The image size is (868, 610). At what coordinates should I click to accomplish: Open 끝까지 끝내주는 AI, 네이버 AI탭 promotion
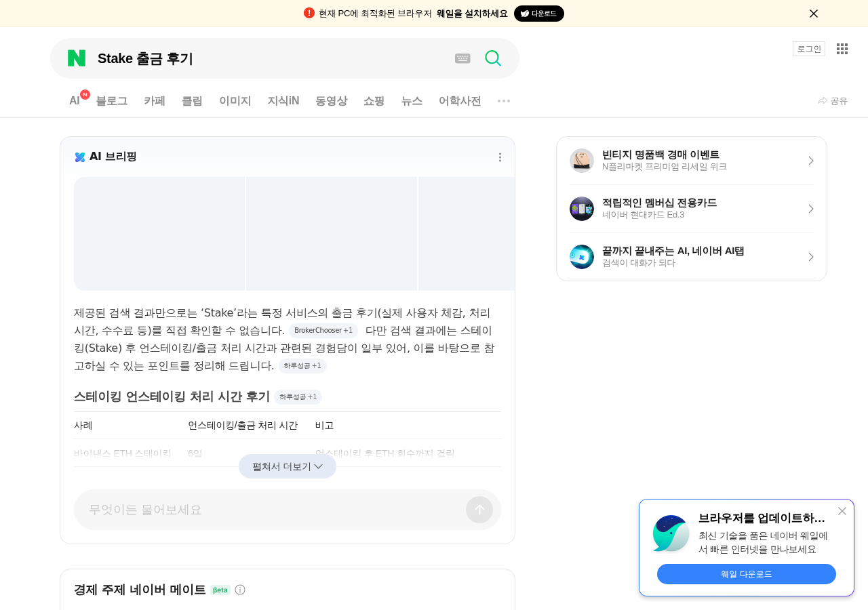pos(692,257)
